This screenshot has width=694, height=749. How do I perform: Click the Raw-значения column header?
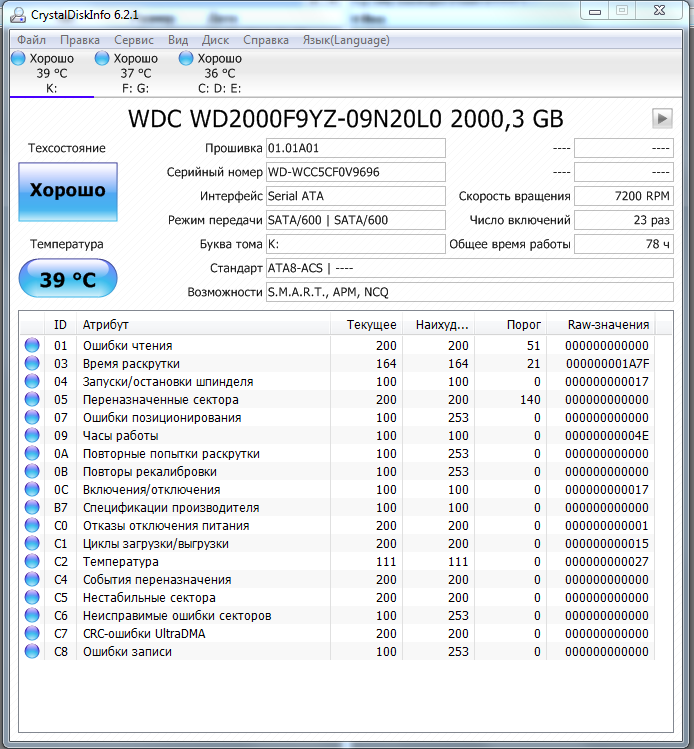coord(608,325)
